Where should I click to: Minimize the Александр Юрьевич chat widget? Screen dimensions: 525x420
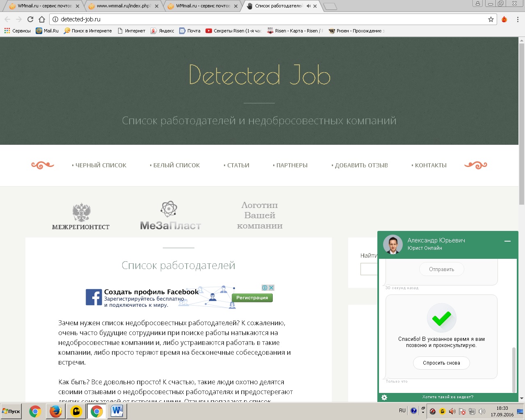coord(507,241)
